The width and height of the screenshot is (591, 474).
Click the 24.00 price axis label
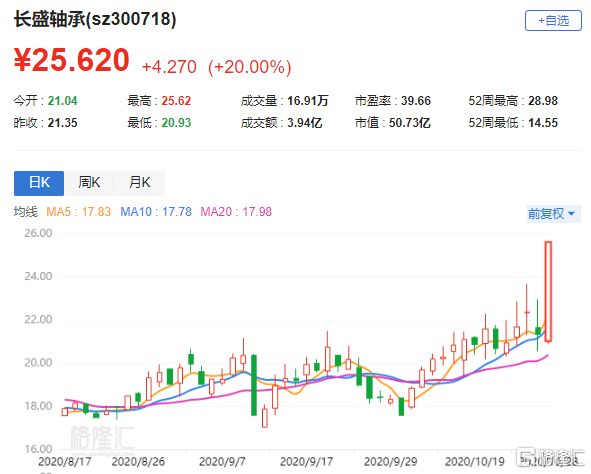click(x=38, y=276)
